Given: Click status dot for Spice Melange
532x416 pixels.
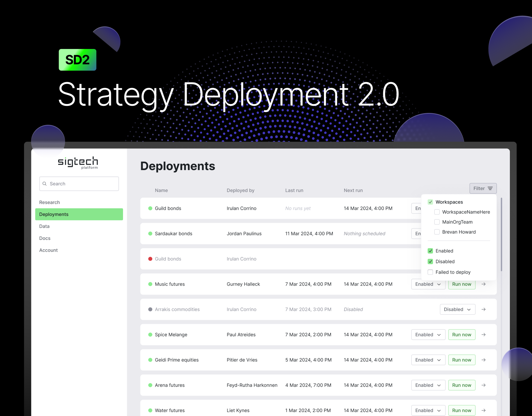Looking at the screenshot, I should click(x=150, y=335).
